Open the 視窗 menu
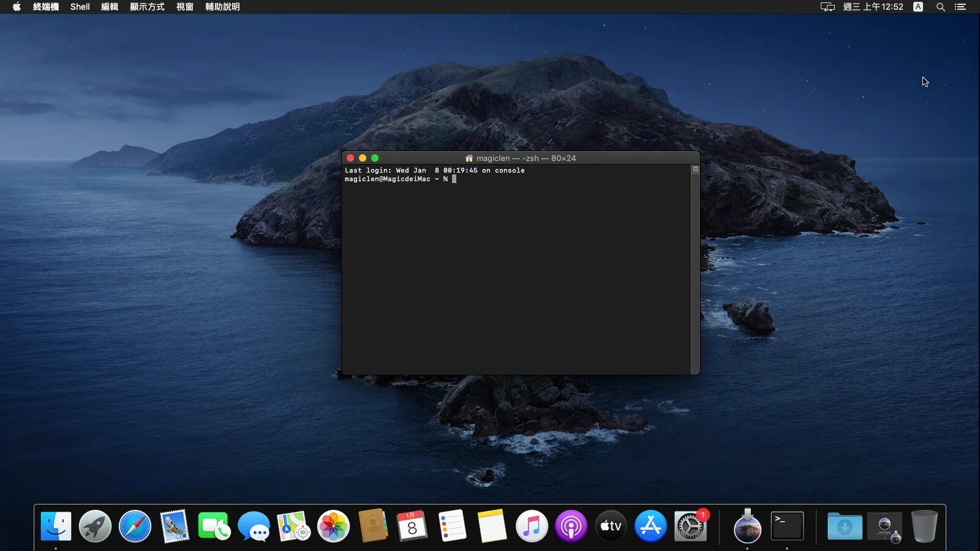 185,7
